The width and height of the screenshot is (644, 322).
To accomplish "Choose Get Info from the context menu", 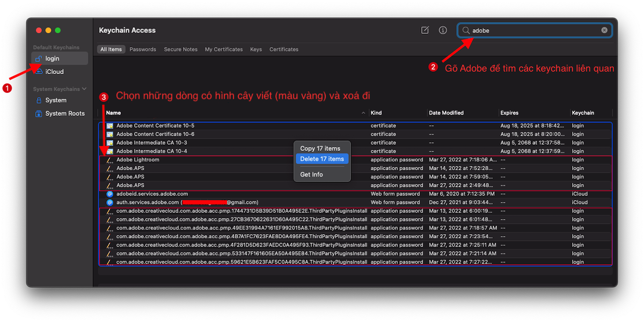I will tap(311, 174).
